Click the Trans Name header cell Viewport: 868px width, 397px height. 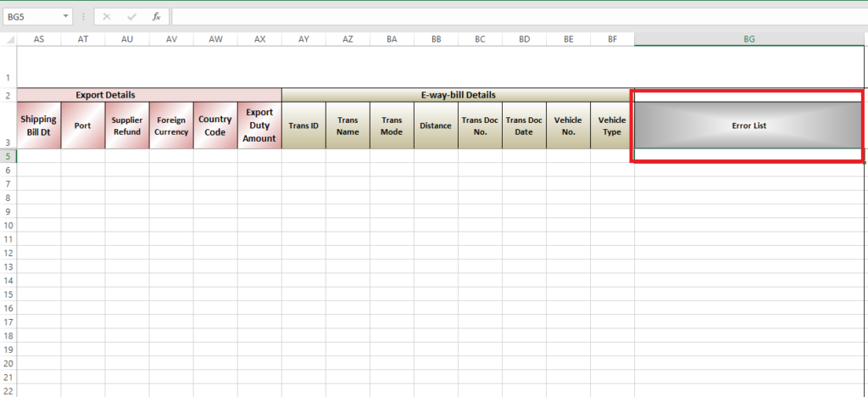[348, 126]
